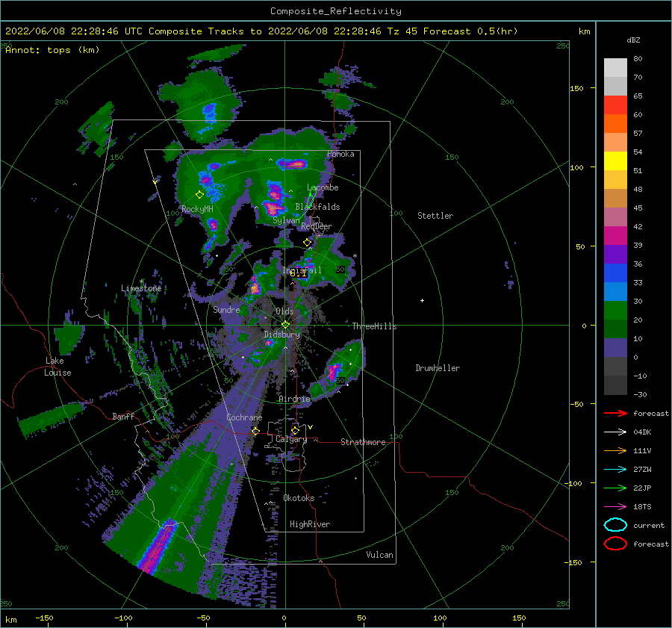Viewport: 672px width, 628px height.
Task: Click the asterisk marker above the Limestone label
Action: point(142,282)
